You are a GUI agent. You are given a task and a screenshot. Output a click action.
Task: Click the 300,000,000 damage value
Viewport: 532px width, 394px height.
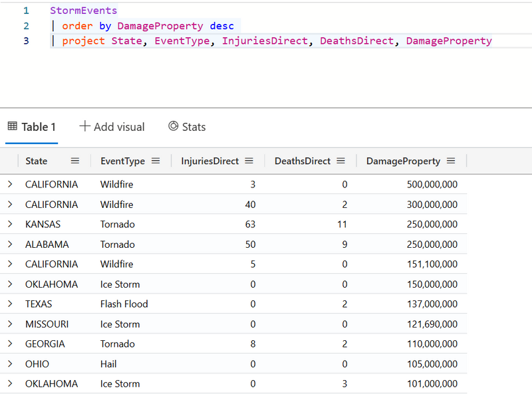click(432, 204)
